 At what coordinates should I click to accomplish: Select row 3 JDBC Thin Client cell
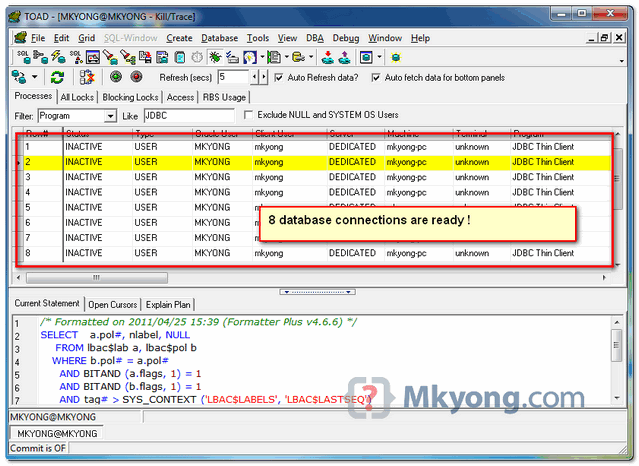coord(561,177)
